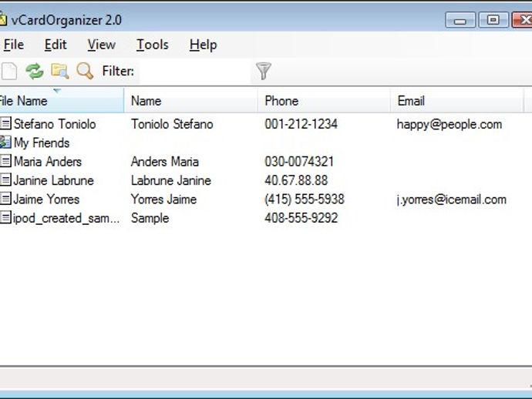Image resolution: width=532 pixels, height=399 pixels.
Task: Open the browse folder toolbar icon
Action: 59,71
